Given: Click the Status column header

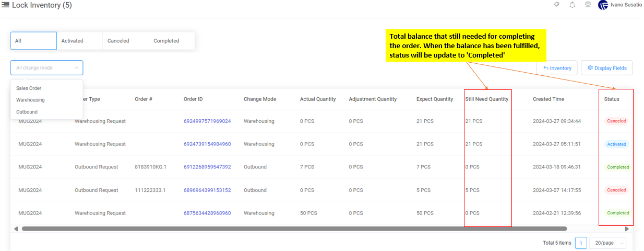Looking at the screenshot, I should (612, 99).
